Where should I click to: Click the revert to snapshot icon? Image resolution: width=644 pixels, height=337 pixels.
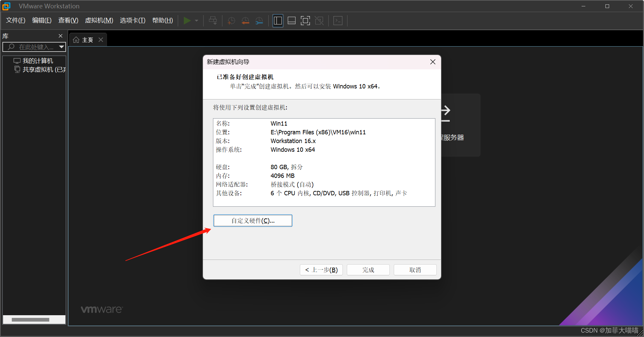tap(245, 21)
